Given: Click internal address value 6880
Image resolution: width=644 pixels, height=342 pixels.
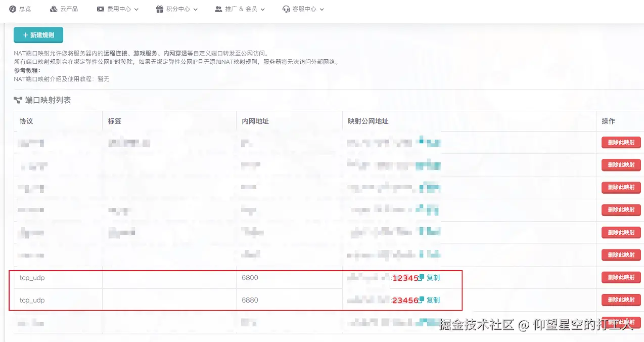Looking at the screenshot, I should point(250,300).
